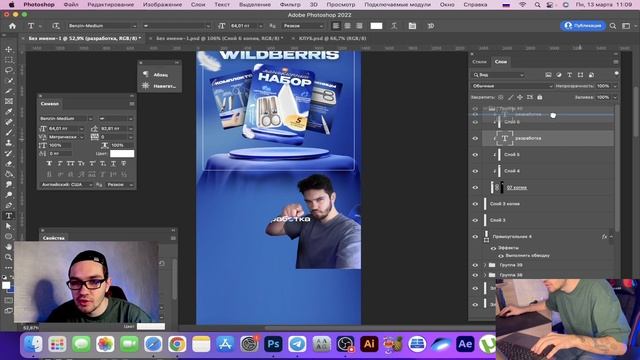
Task: Open Telegram from the Dock
Action: (x=297, y=344)
